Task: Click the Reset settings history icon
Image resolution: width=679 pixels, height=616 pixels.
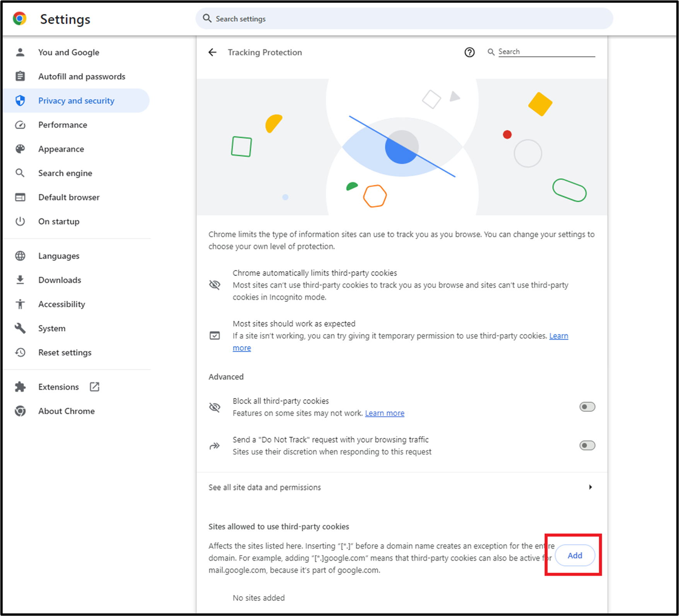Action: (x=20, y=352)
